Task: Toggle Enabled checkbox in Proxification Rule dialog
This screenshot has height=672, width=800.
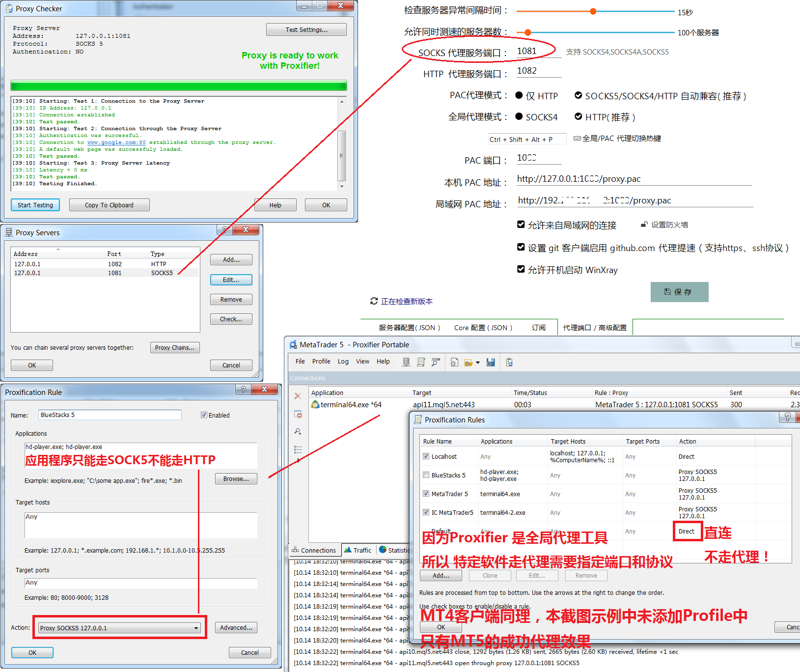Action: coord(204,415)
